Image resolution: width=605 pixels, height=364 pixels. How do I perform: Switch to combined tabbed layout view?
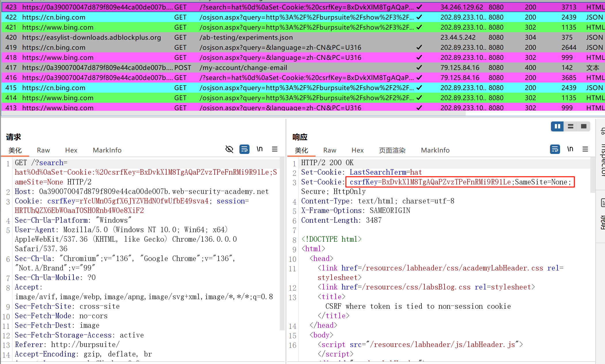(x=584, y=126)
